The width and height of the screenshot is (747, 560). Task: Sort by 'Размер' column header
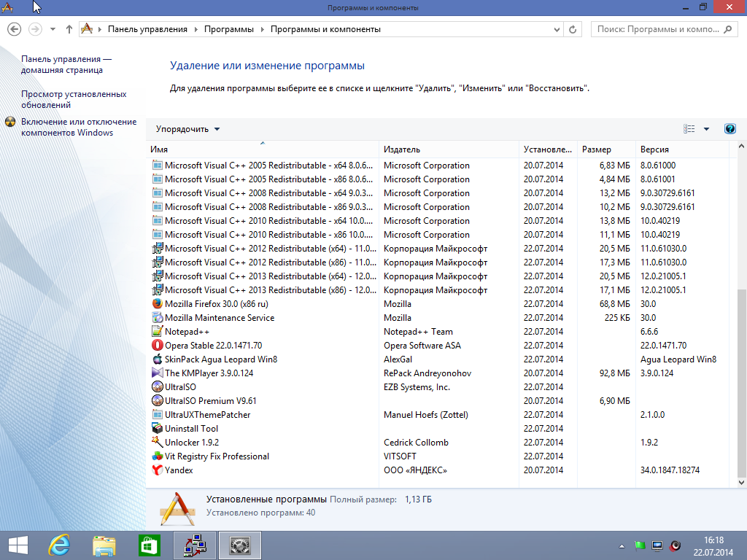(x=606, y=149)
